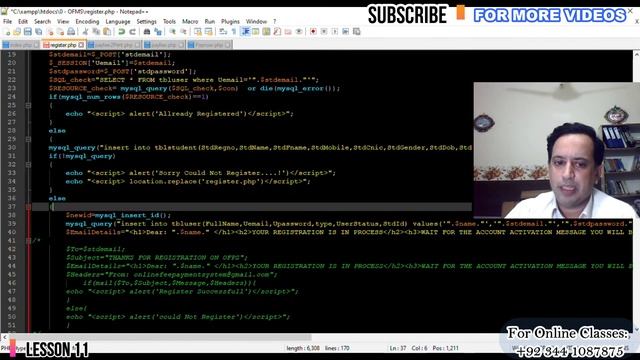Screen dimensions: 640x360
Task: Switch to the index.php tab
Action: (20, 44)
